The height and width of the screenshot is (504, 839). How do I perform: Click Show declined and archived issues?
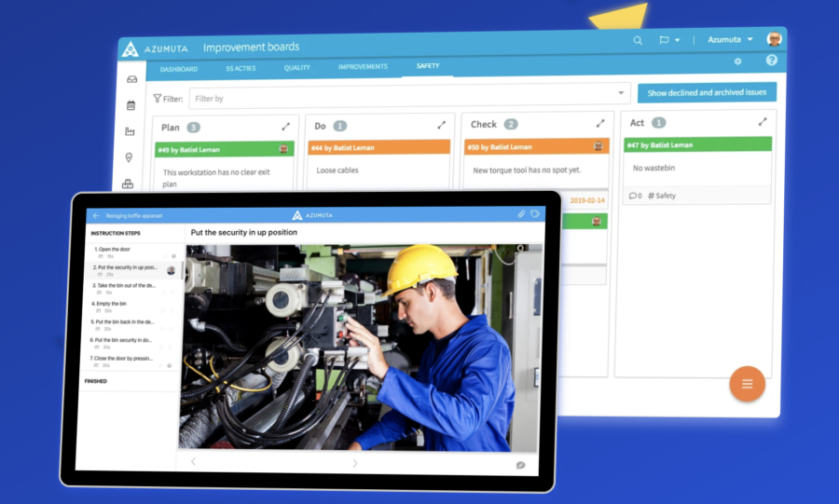(707, 93)
